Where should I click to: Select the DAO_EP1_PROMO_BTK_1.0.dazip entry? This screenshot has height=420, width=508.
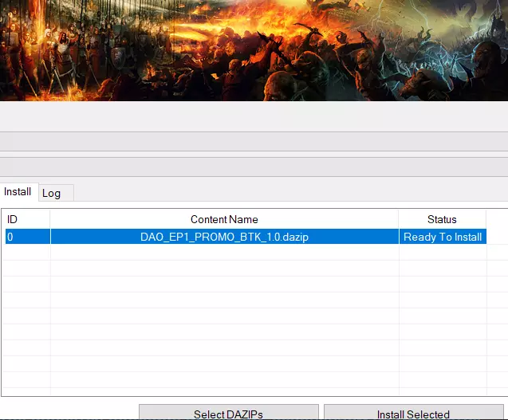point(225,237)
